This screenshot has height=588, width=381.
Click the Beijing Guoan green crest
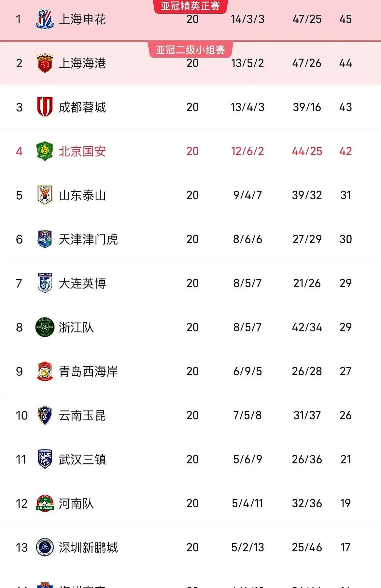(x=45, y=151)
